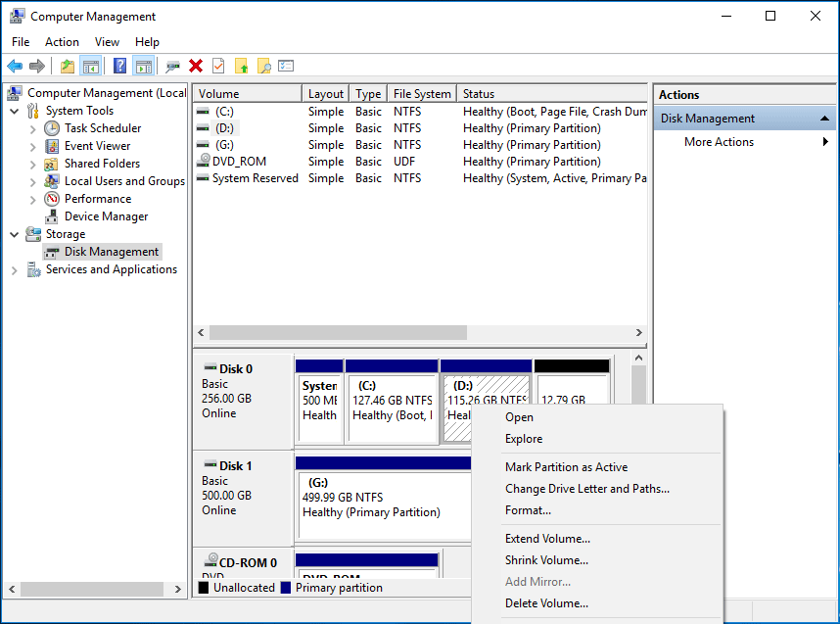Expand the Event Viewer node

[x=32, y=147]
